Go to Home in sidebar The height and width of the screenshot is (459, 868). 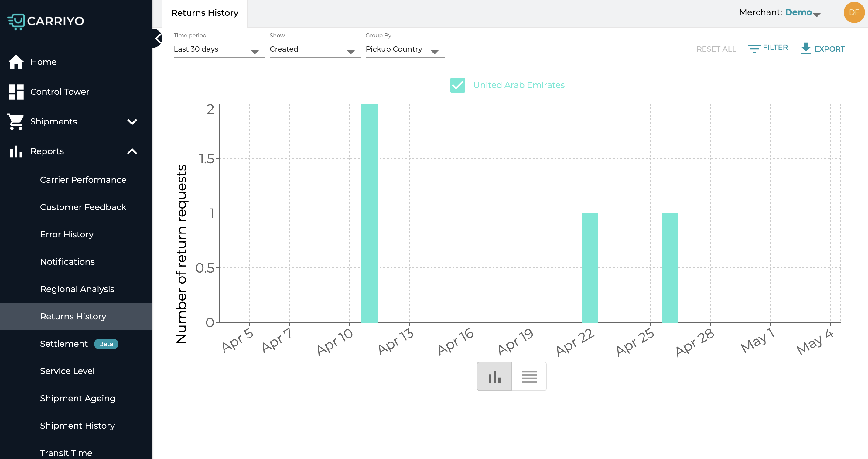pyautogui.click(x=43, y=62)
